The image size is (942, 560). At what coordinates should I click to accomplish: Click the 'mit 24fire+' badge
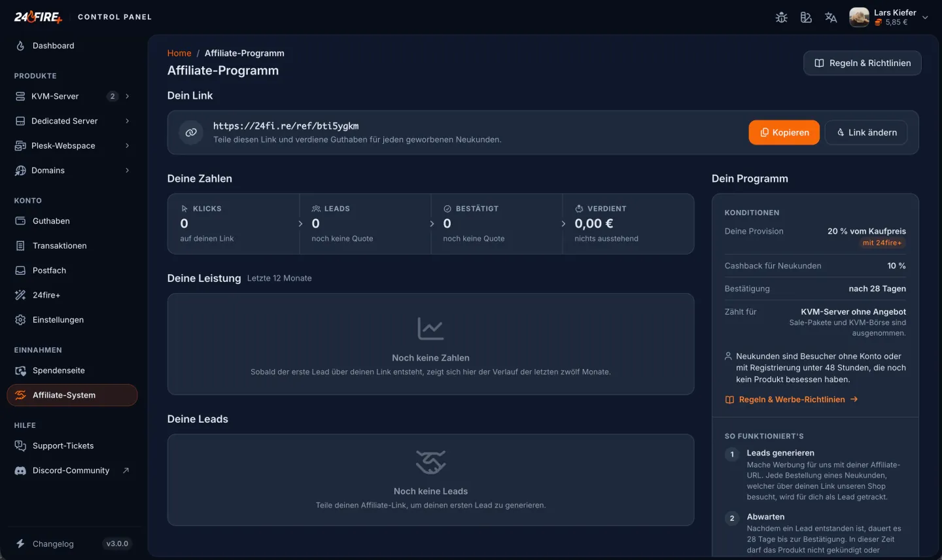point(882,243)
